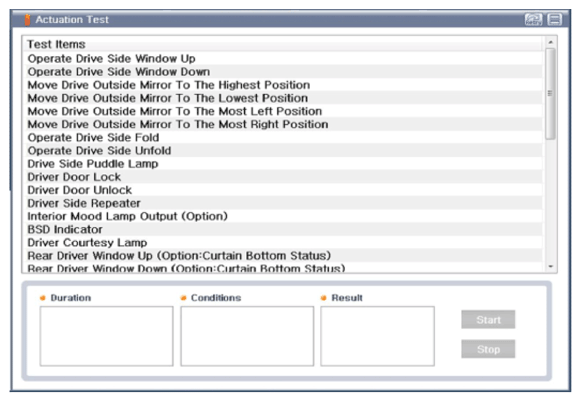Click the test list vertical scrollbar thumb
581x402 pixels.
[551, 94]
